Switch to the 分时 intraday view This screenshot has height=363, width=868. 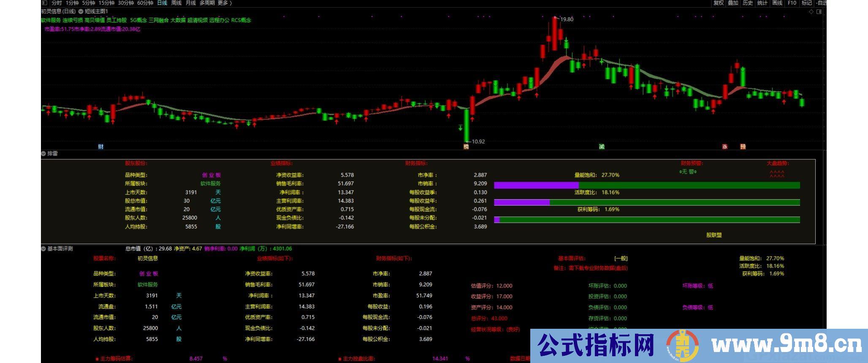click(57, 3)
